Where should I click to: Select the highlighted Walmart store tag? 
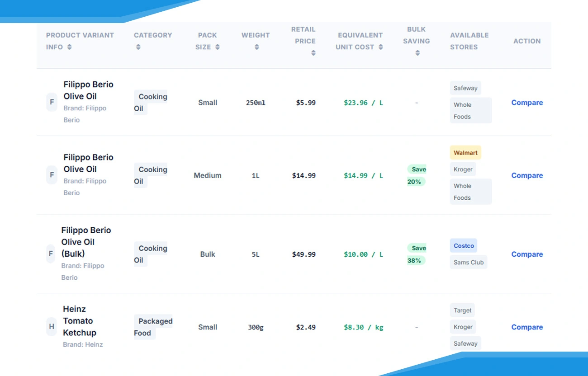point(465,153)
